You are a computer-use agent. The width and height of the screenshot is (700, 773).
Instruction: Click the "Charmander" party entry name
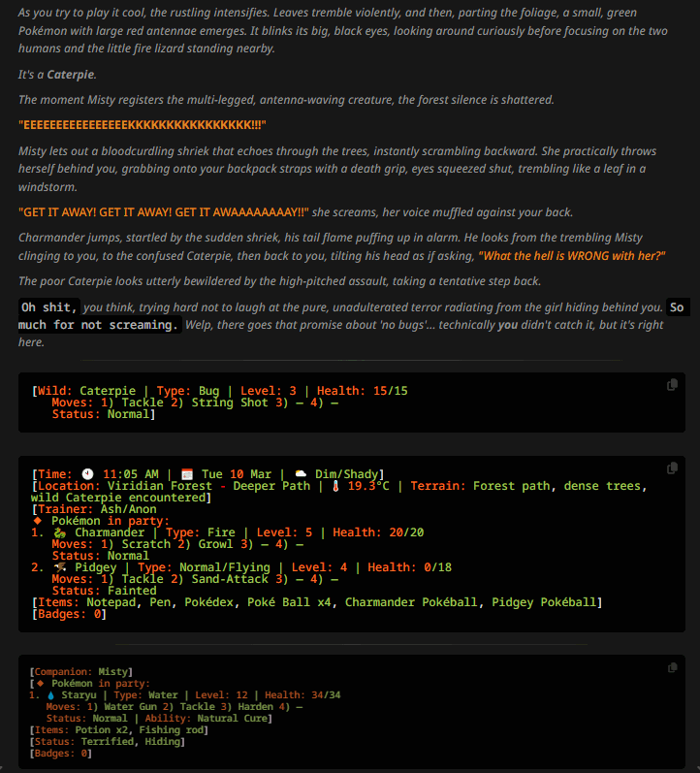(110, 532)
